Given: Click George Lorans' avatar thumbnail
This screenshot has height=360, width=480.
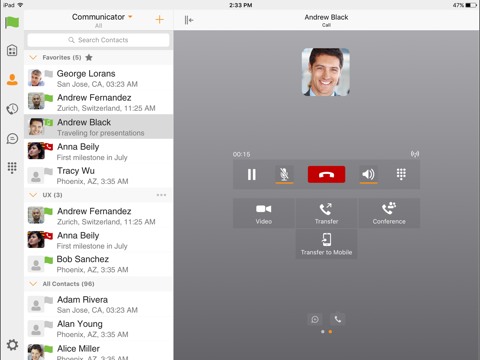Looking at the screenshot, I should 36,78.
